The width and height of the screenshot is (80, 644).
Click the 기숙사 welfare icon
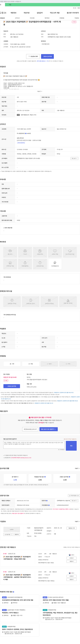25,252
